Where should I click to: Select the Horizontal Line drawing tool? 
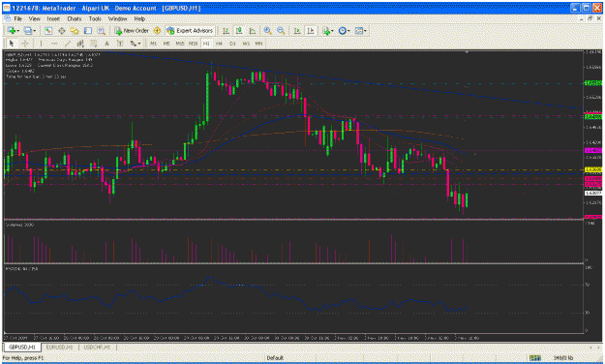tap(54, 44)
